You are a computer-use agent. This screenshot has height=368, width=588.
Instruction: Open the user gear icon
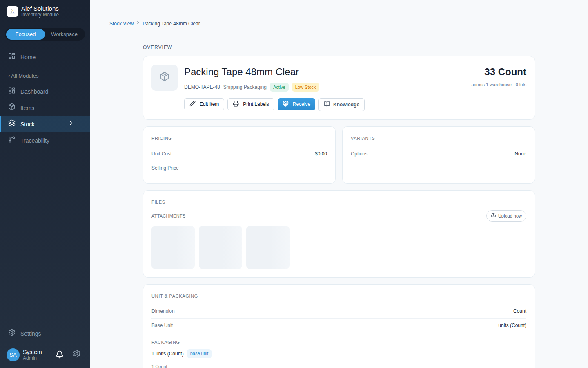point(77,354)
